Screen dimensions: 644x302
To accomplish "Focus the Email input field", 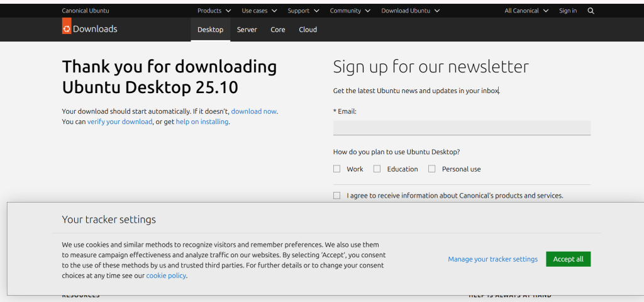I will pos(462,128).
